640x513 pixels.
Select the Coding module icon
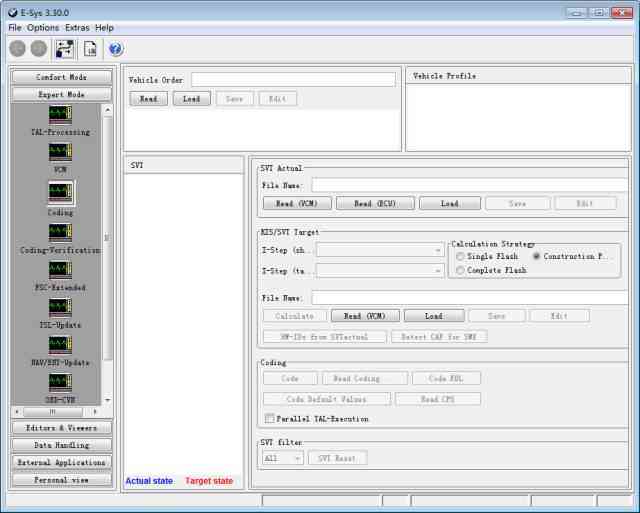pos(60,193)
